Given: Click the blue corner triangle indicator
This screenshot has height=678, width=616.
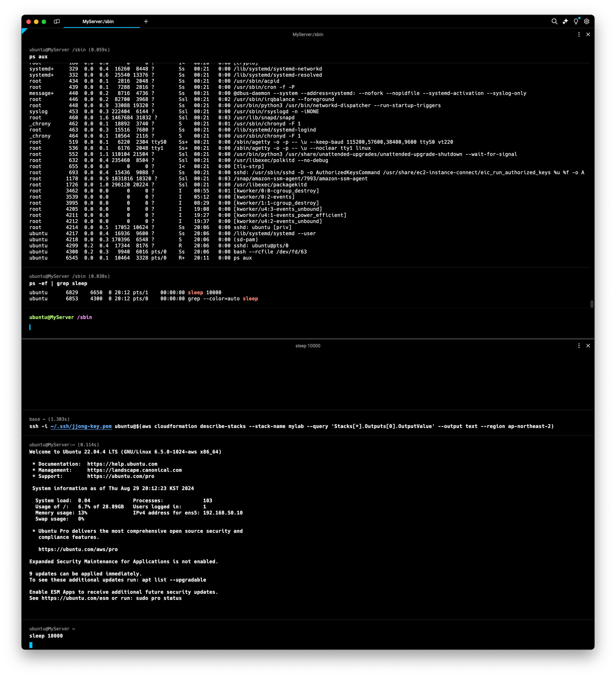Looking at the screenshot, I should click(x=24, y=30).
